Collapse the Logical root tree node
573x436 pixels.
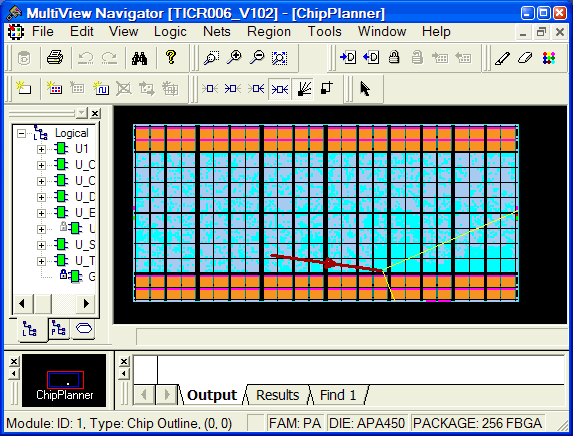click(x=22, y=133)
